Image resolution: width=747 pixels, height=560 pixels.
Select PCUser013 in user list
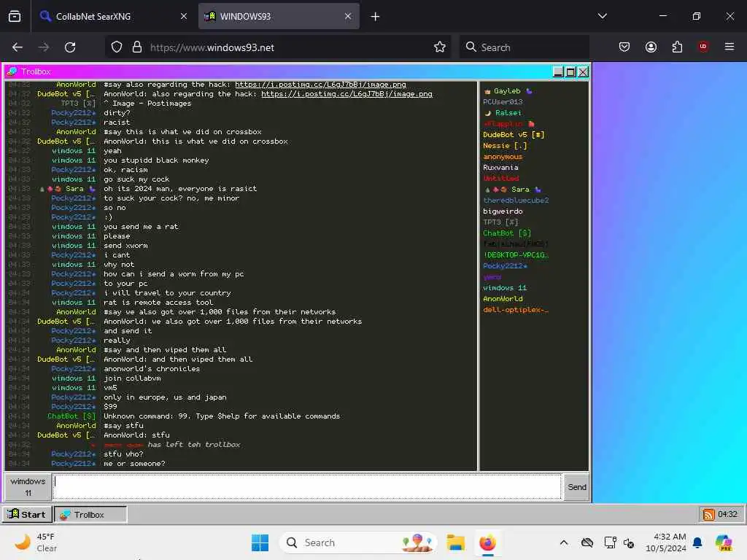tap(503, 102)
